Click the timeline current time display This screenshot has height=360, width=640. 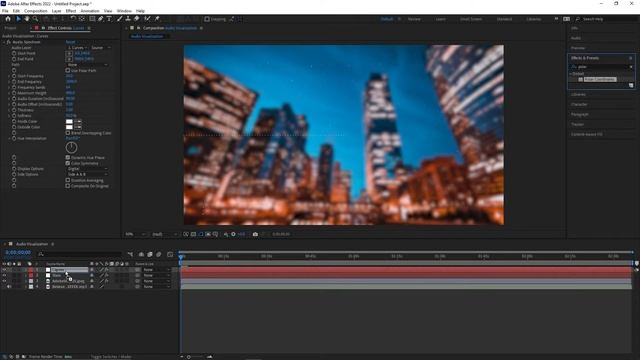tap(18, 253)
